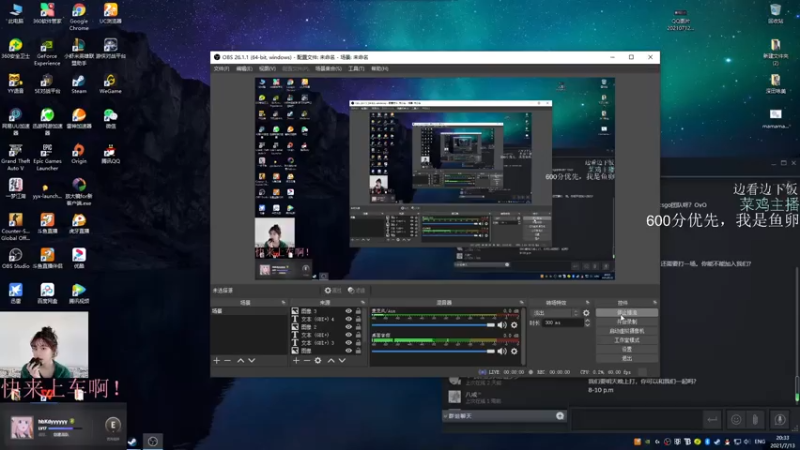Click Steam icon in system tray
Image resolution: width=800 pixels, height=450 pixels.
(717, 441)
